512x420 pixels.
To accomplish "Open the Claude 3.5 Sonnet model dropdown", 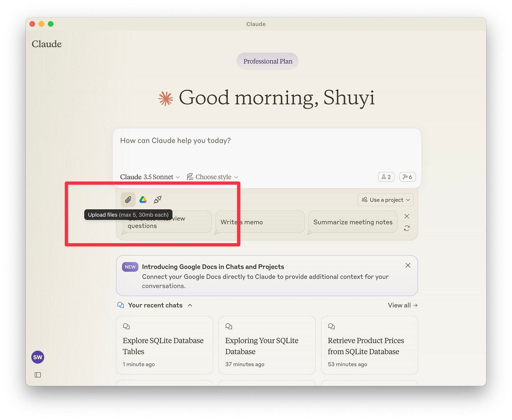I will click(150, 177).
